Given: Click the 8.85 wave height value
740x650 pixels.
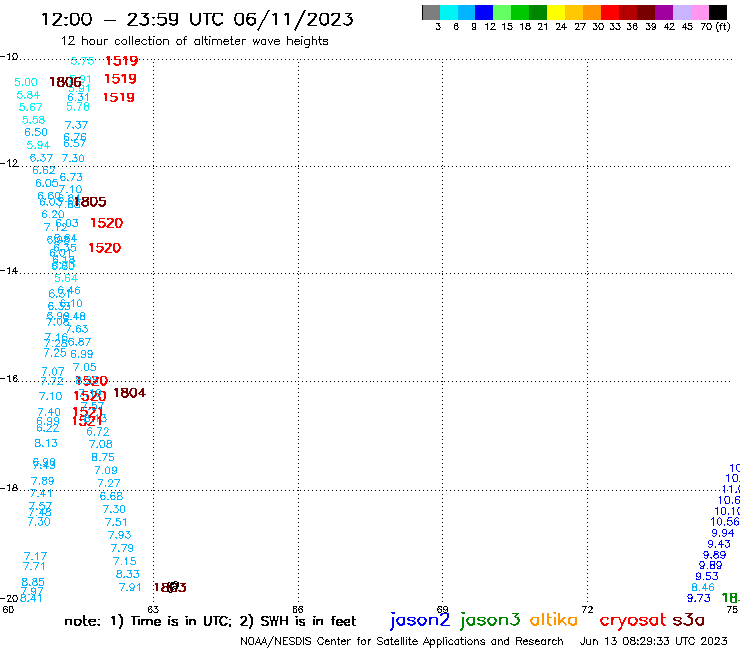Looking at the screenshot, I should (33, 582).
